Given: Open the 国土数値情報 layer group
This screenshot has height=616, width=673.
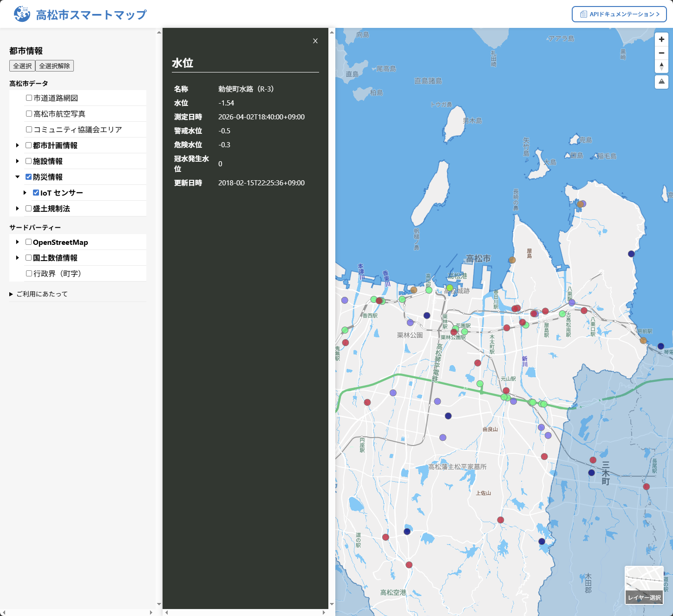Looking at the screenshot, I should click(18, 258).
